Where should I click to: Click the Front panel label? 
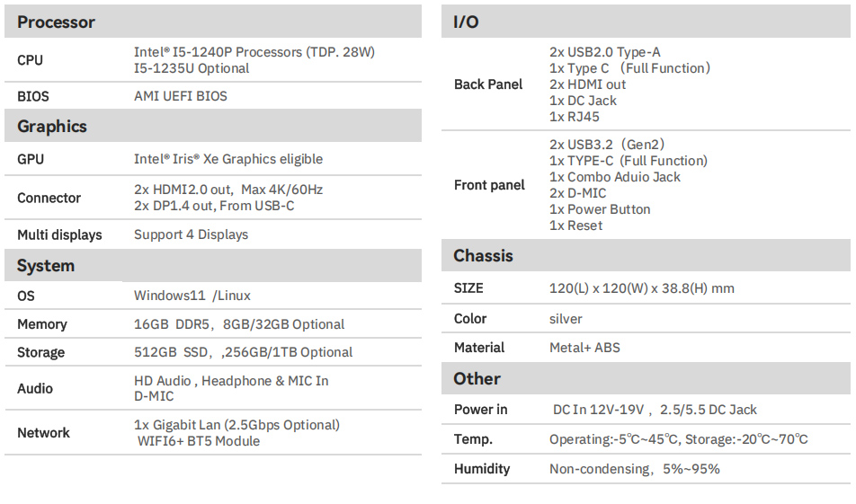489,185
